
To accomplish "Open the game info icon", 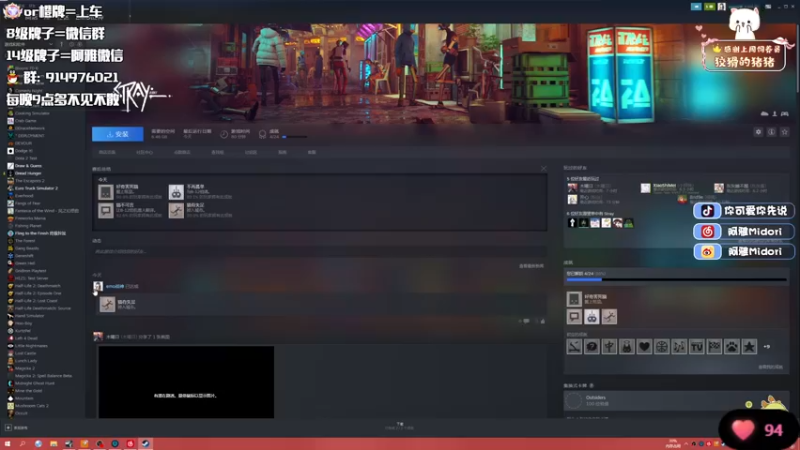I will point(771,132).
